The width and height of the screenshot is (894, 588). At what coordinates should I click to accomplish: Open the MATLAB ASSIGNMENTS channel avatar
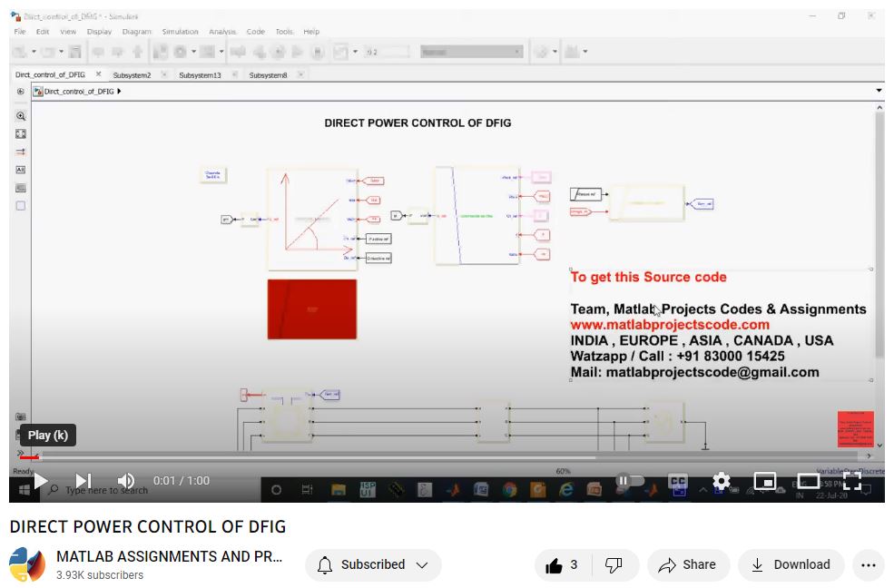point(27,564)
